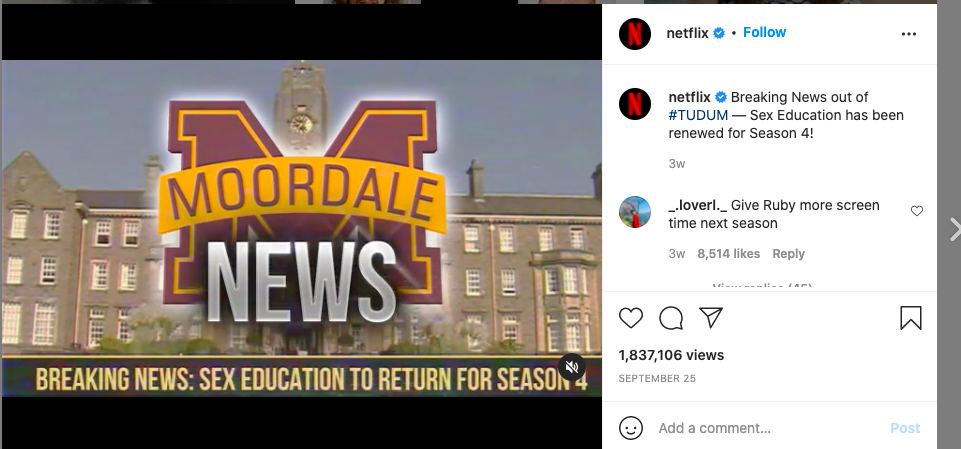Go to next post with right arrow
Image resolution: width=961 pixels, height=449 pixels.
[954, 229]
